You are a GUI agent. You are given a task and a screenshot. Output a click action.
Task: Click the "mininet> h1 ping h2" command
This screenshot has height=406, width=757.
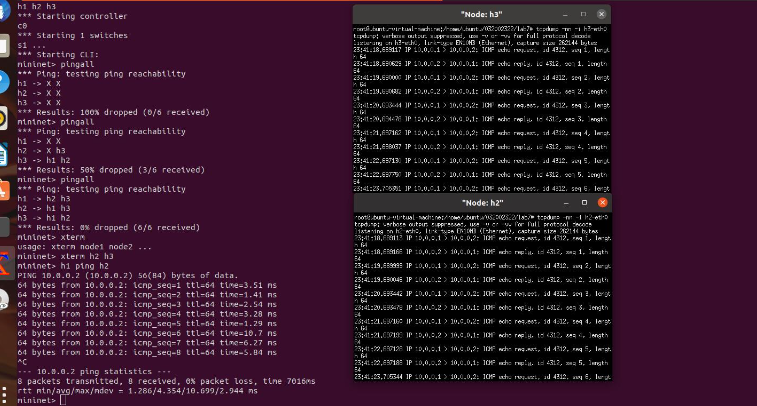(63, 266)
